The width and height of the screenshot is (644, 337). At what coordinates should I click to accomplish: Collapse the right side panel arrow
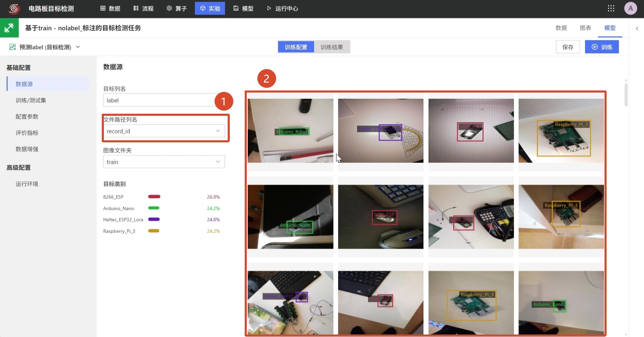coord(637,28)
